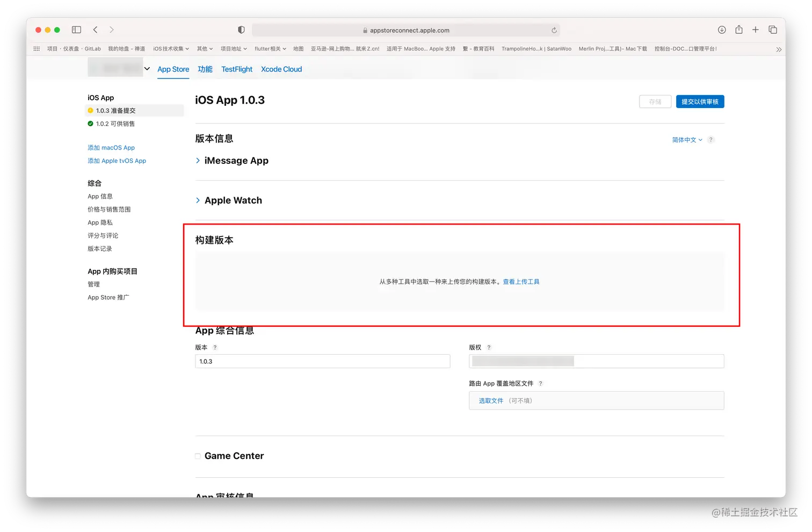Go back with the back arrow

tap(96, 30)
